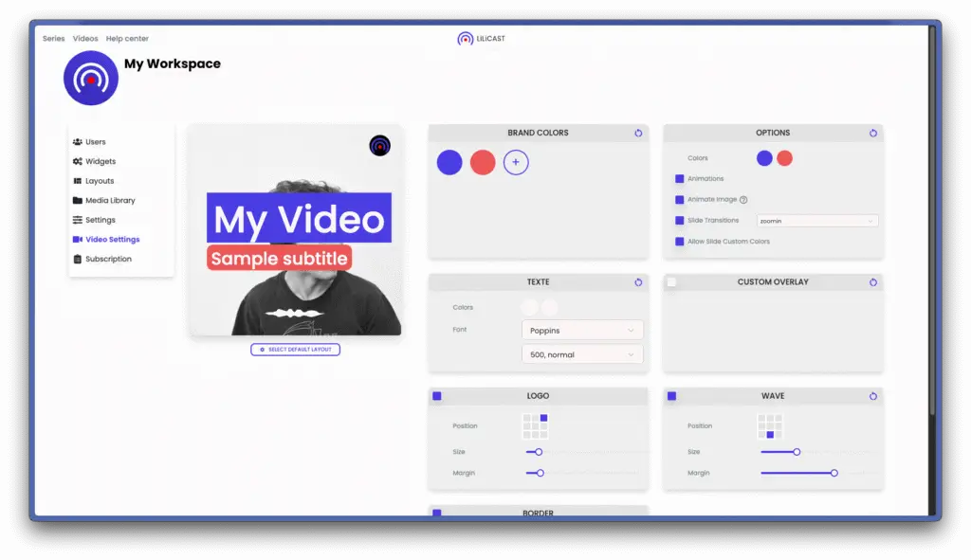Go to Settings section
This screenshot has width=971, height=560.
pos(101,220)
